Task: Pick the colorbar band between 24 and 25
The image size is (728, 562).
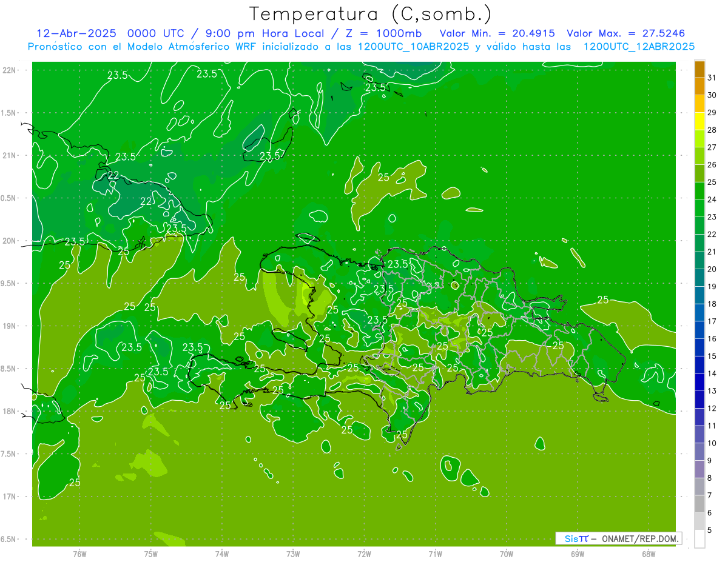Action: pos(699,191)
